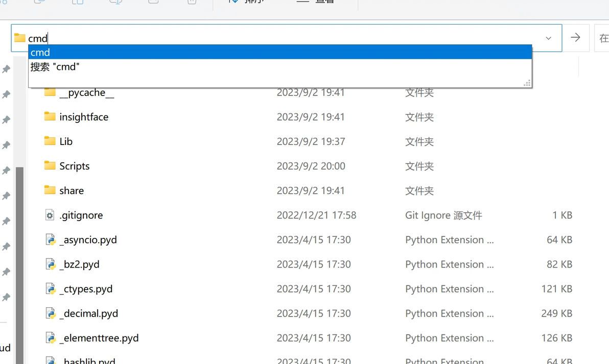
Task: Click the folder icon in address bar
Action: pyautogui.click(x=19, y=38)
